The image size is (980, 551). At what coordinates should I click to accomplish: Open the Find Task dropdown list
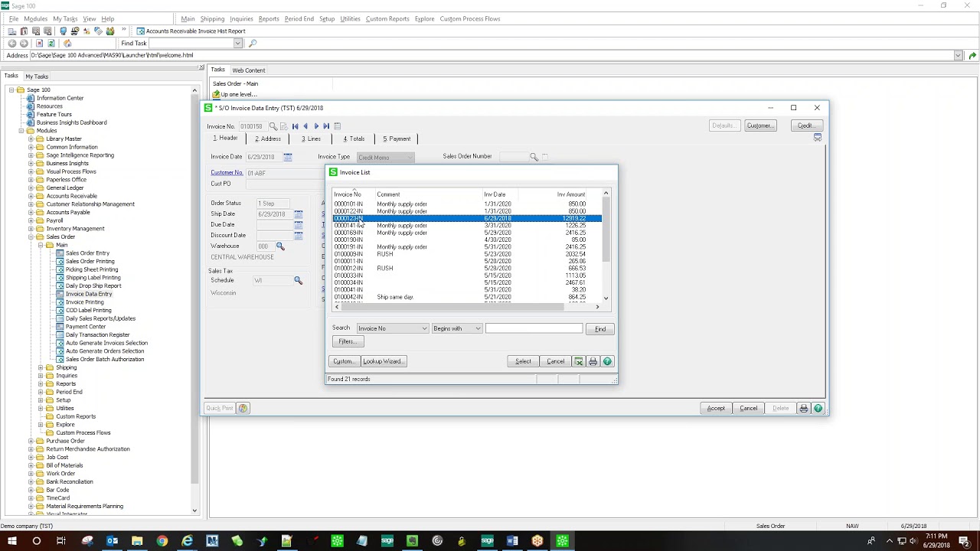tap(238, 44)
